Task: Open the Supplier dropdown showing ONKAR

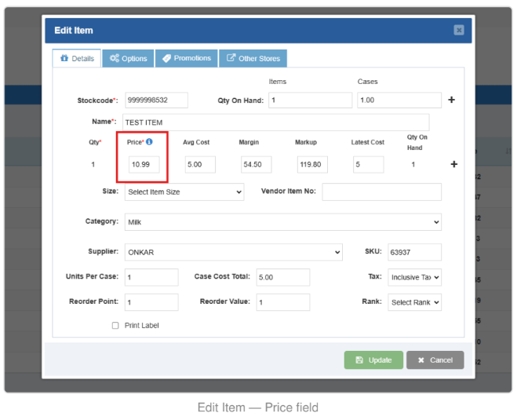Action: 234,252
